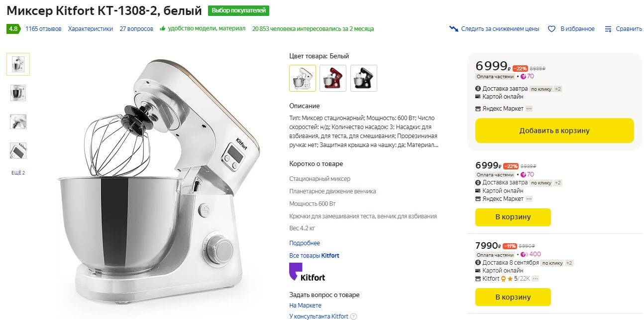Click 'В корзину' for the 7990 ₽ offer

coord(513,297)
